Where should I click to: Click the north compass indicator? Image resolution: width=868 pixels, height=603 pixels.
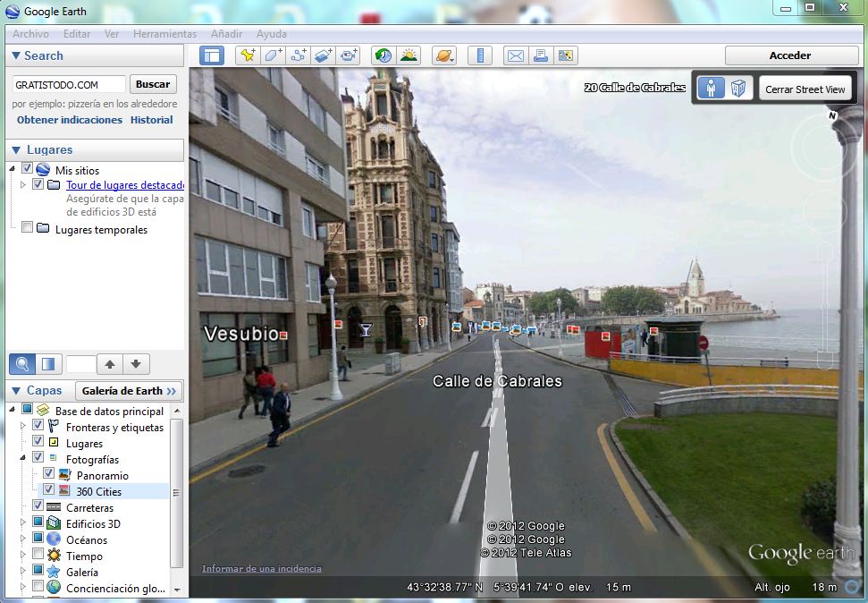pos(831,115)
